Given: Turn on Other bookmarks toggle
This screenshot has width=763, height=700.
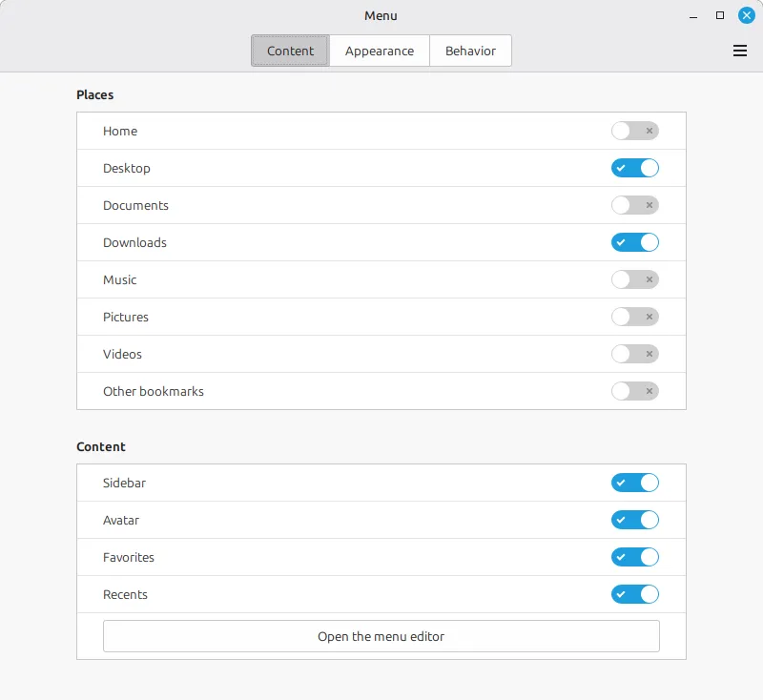Looking at the screenshot, I should tap(635, 392).
